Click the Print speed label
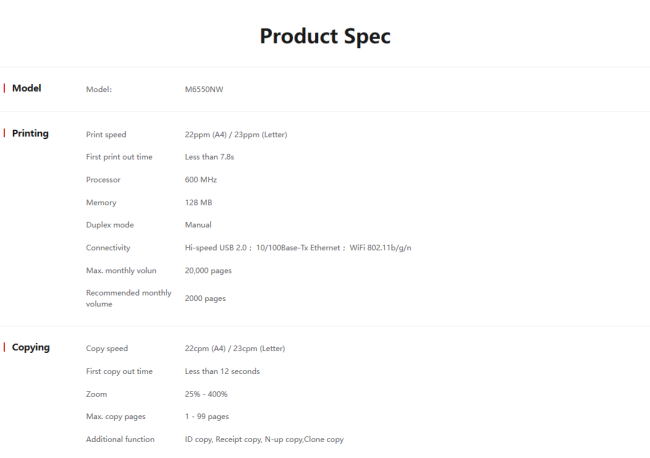Viewport: 650px width, 458px height. point(106,134)
